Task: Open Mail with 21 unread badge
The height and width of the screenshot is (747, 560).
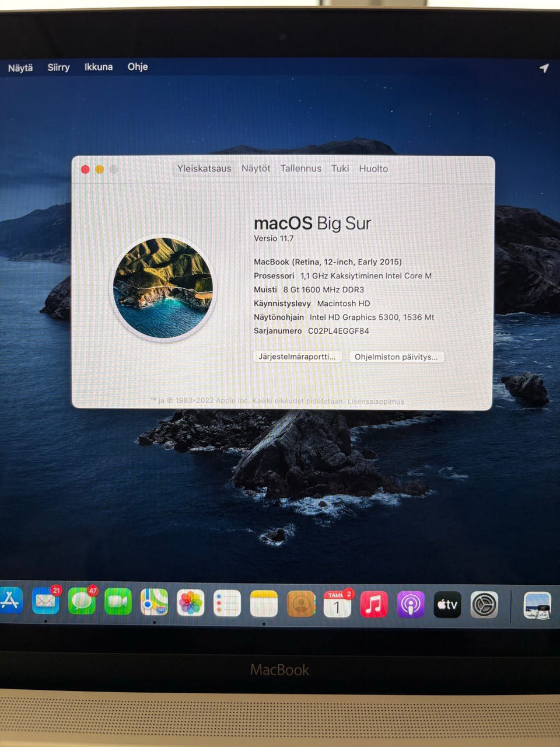Action: tap(45, 602)
